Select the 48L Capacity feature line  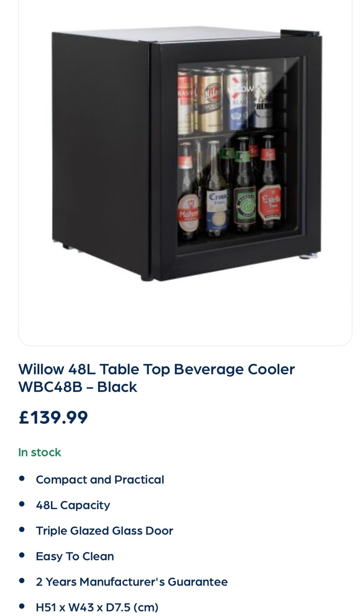pos(73,505)
